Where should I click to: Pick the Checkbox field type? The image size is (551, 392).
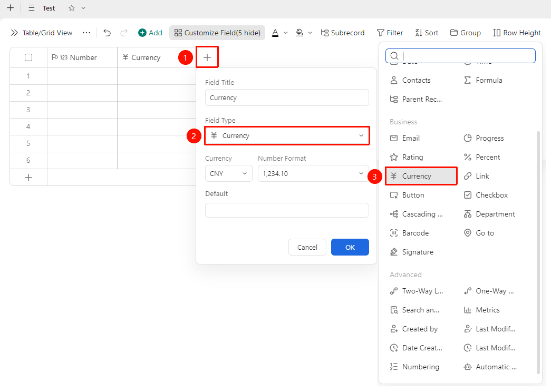coord(486,195)
